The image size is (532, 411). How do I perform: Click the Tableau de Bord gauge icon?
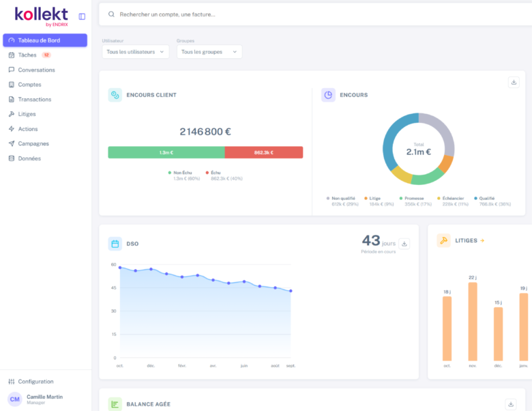(x=12, y=40)
